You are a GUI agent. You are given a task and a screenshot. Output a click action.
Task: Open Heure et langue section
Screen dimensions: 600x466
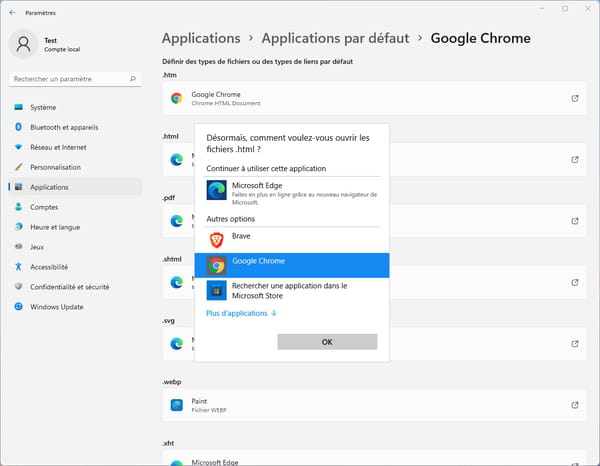(x=75, y=227)
